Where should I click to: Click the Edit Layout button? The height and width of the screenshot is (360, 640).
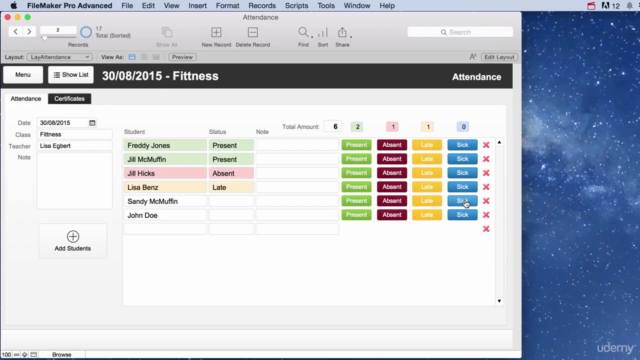click(499, 57)
